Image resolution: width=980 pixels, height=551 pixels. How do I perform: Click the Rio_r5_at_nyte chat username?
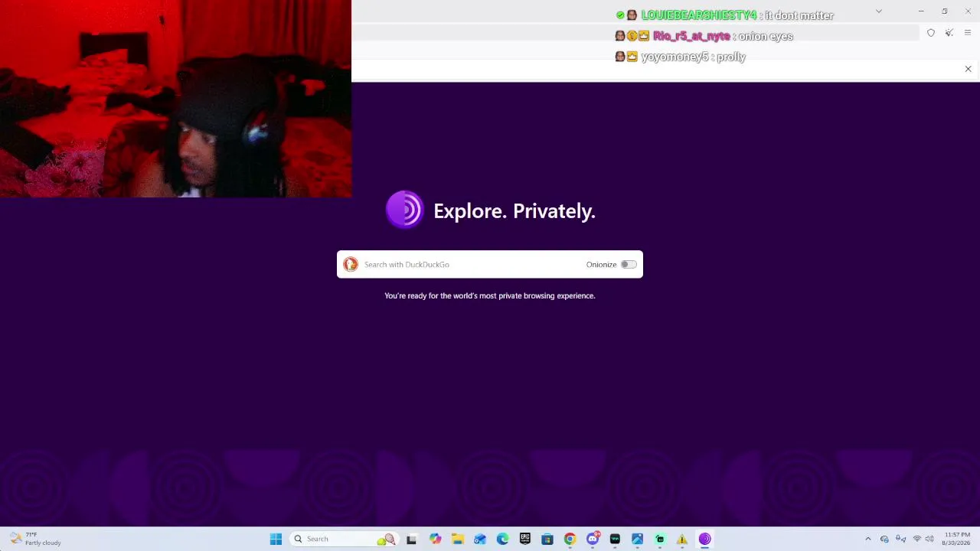pos(691,36)
